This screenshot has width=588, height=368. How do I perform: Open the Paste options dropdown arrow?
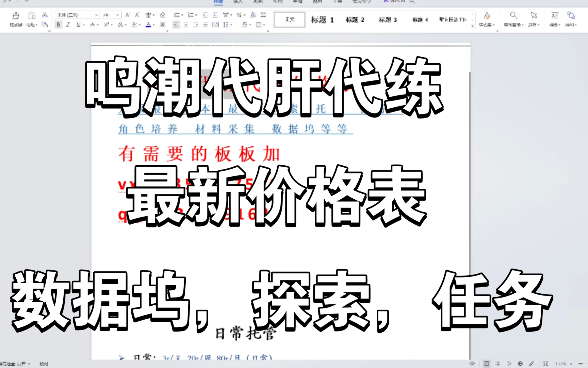[x=36, y=25]
